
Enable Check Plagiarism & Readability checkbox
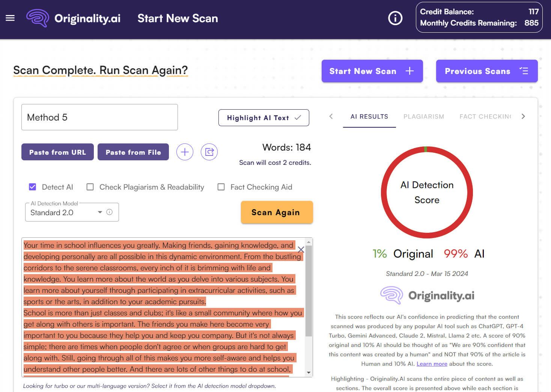90,187
